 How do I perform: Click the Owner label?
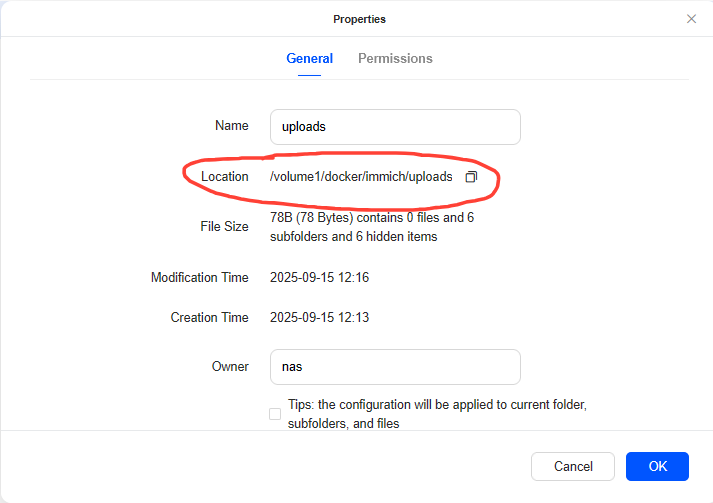[230, 366]
